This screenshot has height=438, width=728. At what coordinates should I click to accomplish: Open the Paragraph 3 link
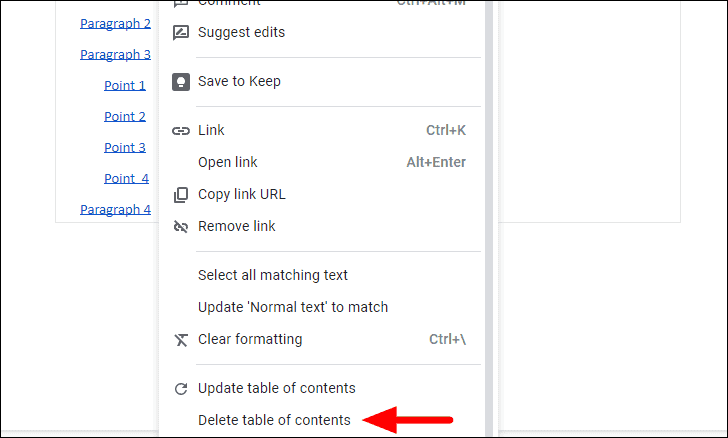click(x=115, y=55)
